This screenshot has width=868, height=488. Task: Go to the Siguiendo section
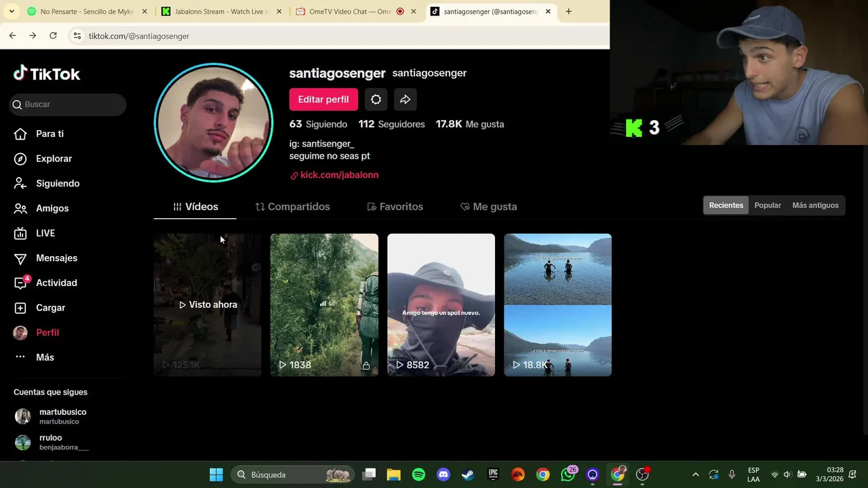[x=47, y=184]
